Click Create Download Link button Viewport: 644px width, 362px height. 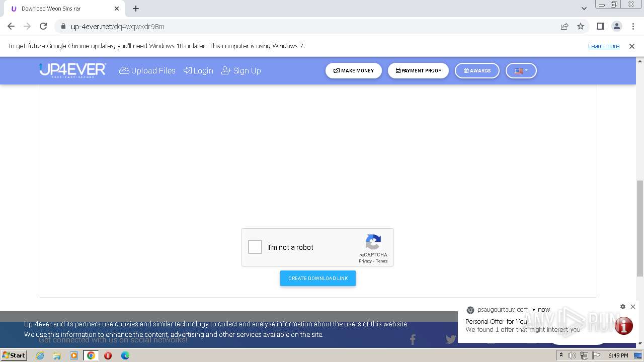pos(318,278)
